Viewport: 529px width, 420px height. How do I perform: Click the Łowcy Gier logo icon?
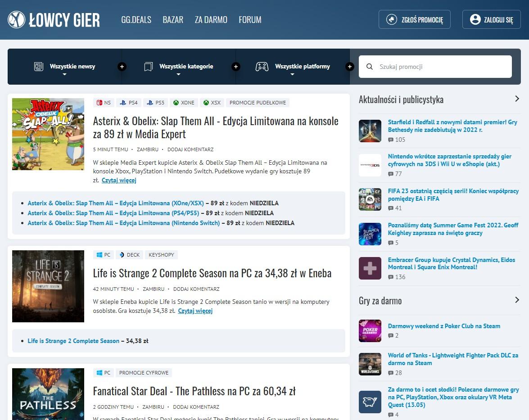pyautogui.click(x=16, y=20)
